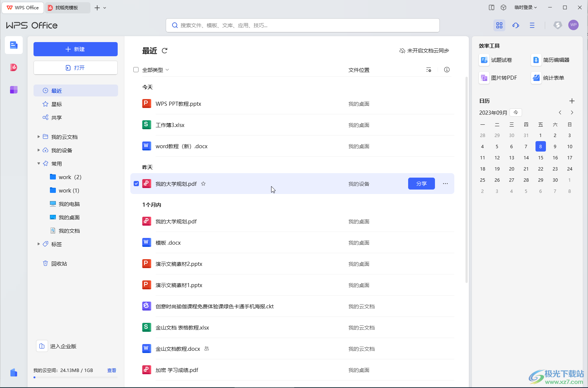Open 简历编辑器 tool
Screen dimensions: 588x388
click(x=551, y=60)
